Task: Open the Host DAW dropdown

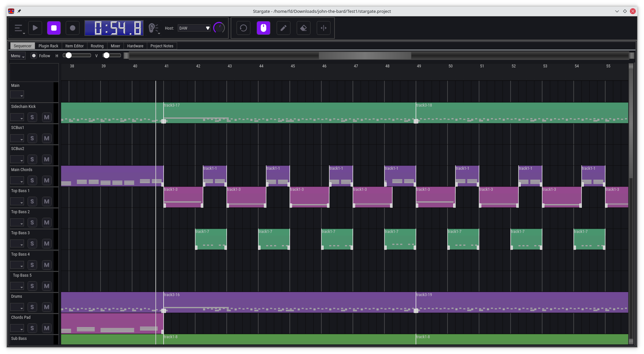Action: [194, 28]
